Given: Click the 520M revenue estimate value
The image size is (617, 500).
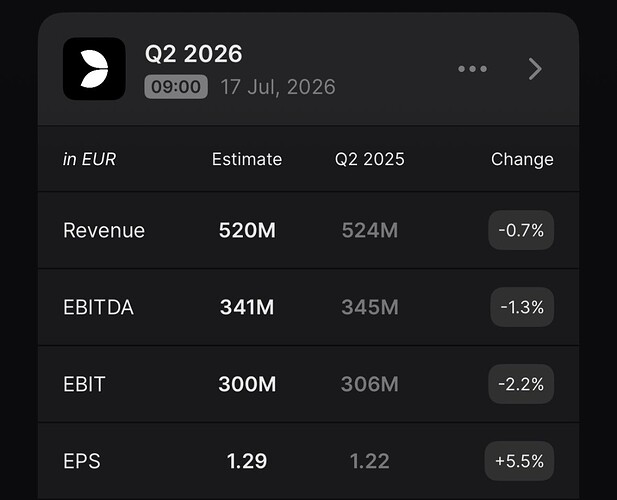Looking at the screenshot, I should tap(247, 230).
